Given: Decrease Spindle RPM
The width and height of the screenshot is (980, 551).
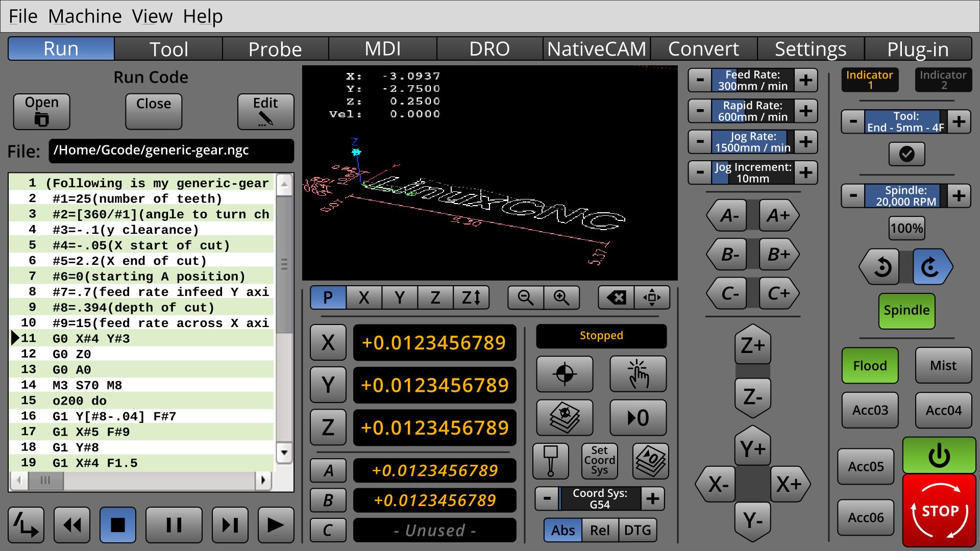Looking at the screenshot, I should (x=853, y=195).
